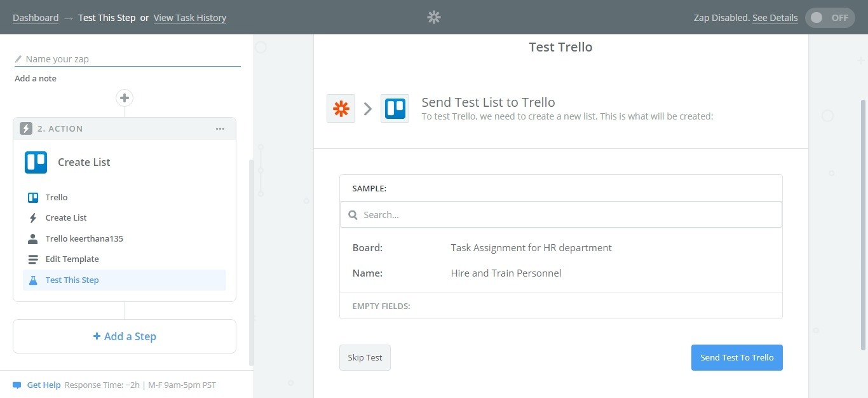Select the Trello keerthana135 account row
Screen dimensions: 868x398
point(125,239)
